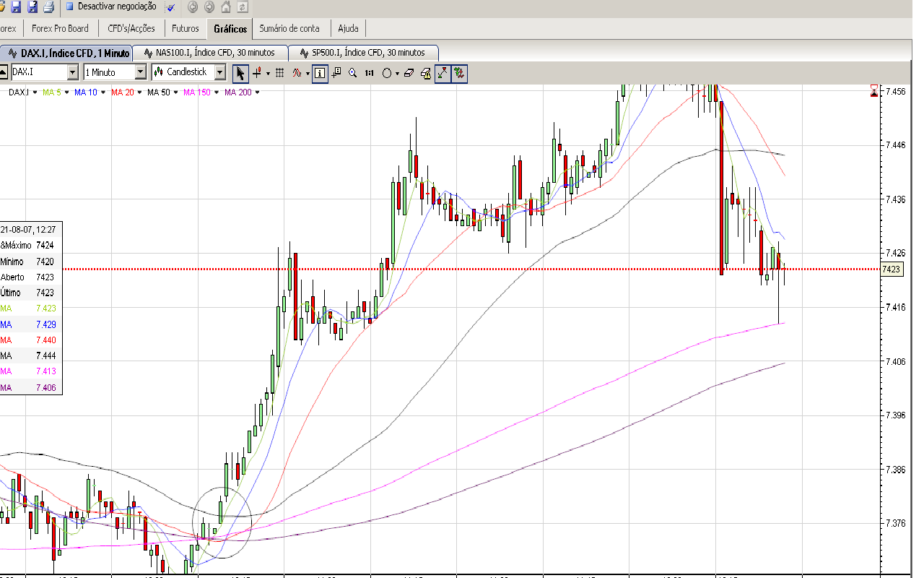This screenshot has width=924, height=578.
Task: Open the Sumário de conta tab
Action: tap(289, 28)
